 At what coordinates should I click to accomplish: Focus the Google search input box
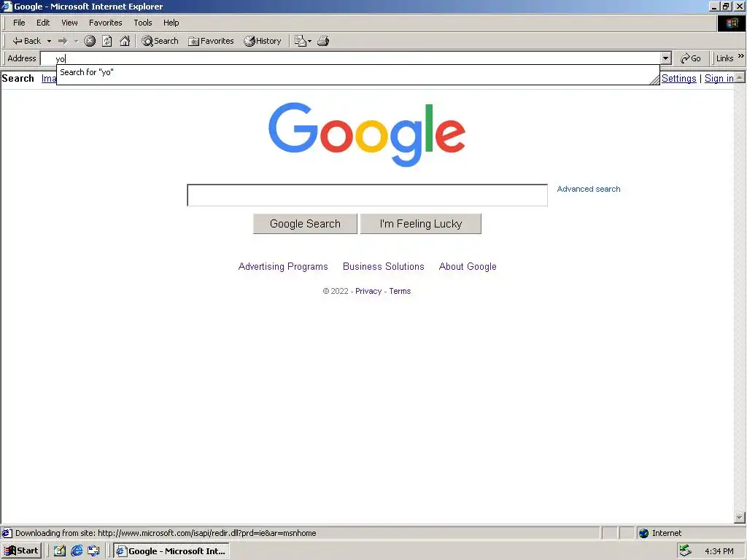[368, 195]
